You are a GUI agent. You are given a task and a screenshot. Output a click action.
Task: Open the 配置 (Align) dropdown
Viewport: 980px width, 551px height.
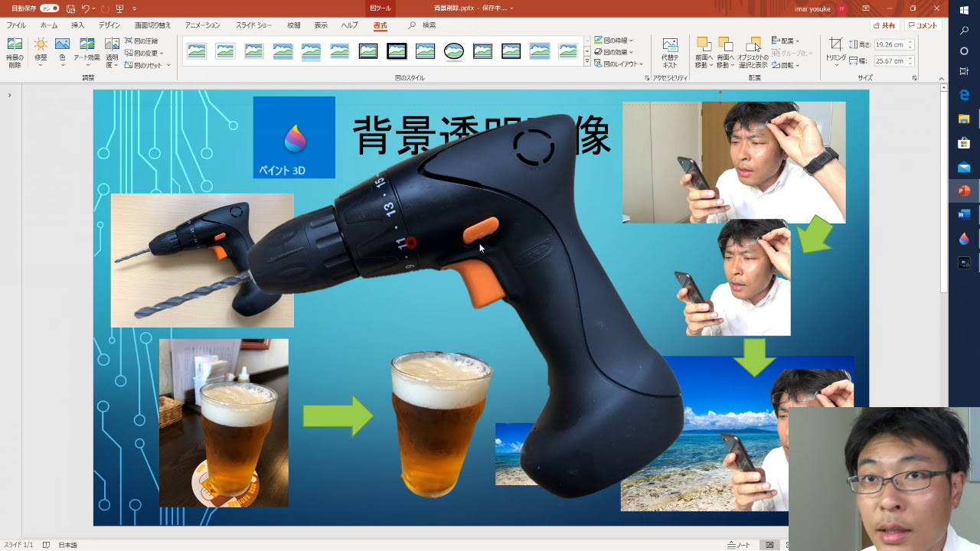pyautogui.click(x=785, y=41)
